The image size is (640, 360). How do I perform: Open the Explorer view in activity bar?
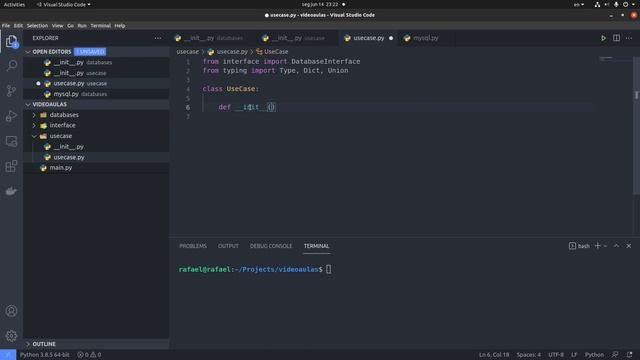[11, 41]
